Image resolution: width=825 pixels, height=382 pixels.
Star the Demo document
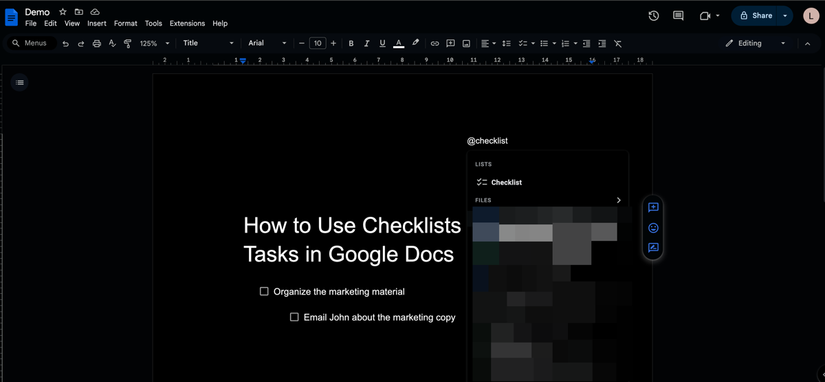tap(63, 12)
